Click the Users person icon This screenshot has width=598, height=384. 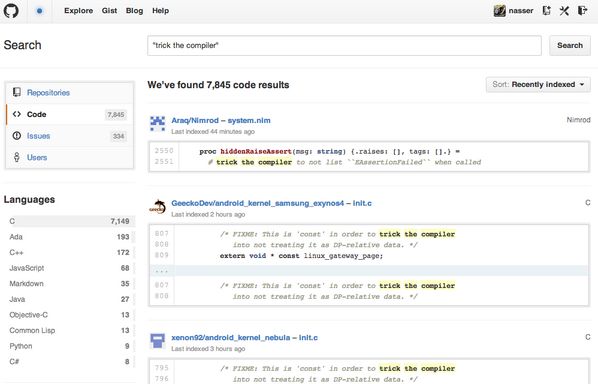[x=17, y=157]
